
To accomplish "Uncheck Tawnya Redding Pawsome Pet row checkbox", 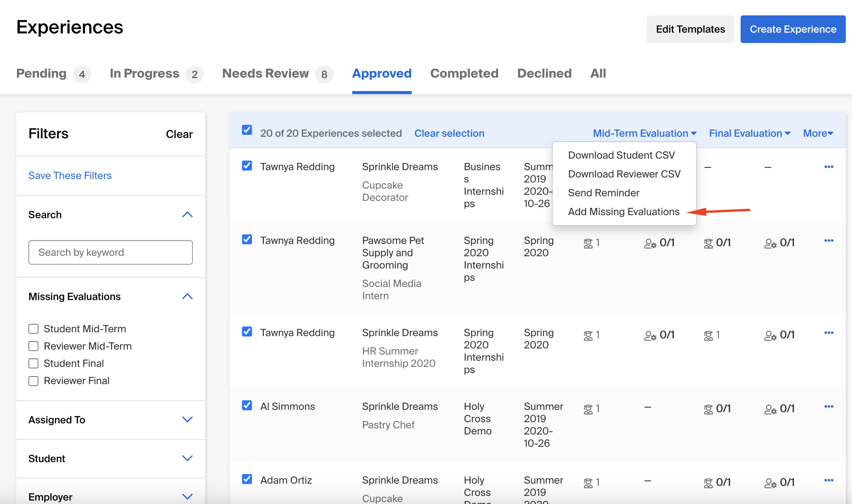I will (x=247, y=239).
